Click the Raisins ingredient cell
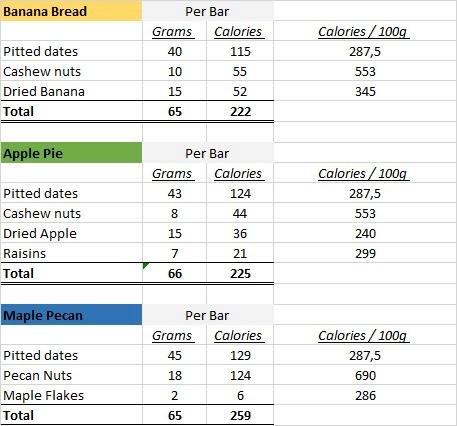Viewport: 457px width, 426px height. click(71, 253)
